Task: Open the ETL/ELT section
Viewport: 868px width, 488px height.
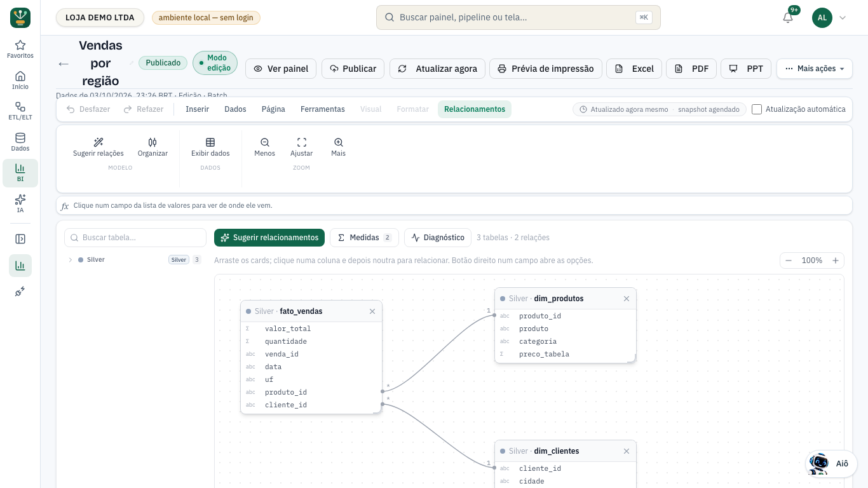Action: (x=20, y=111)
